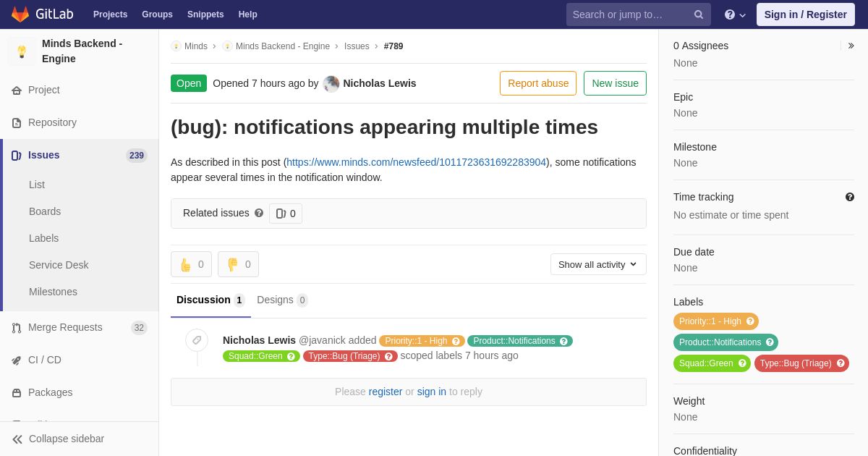
Task: Click the Minds Backend - Engine project title
Action: pos(82,51)
